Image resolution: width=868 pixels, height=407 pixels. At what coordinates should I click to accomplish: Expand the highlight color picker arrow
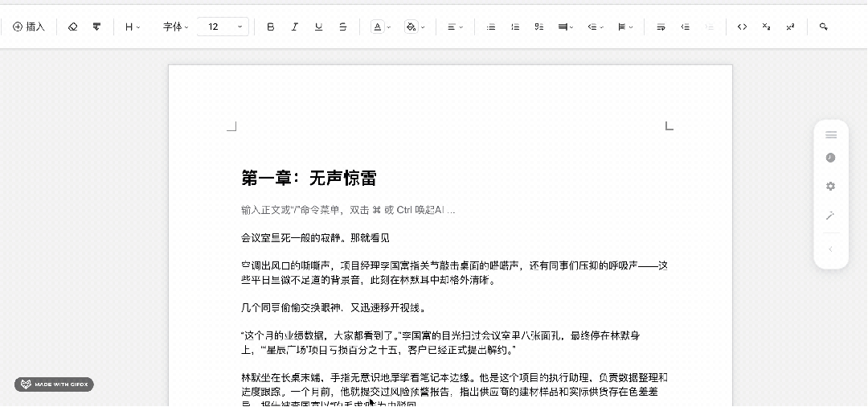click(423, 27)
